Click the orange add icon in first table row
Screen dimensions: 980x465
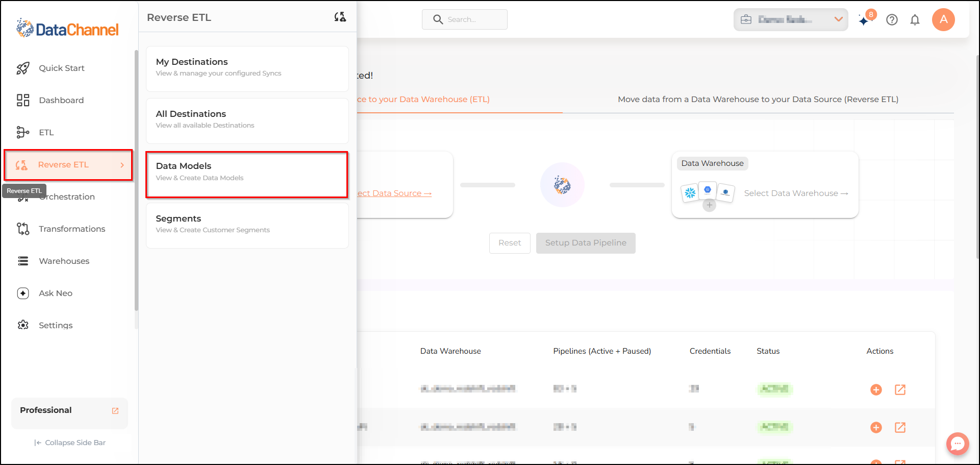[x=876, y=390]
